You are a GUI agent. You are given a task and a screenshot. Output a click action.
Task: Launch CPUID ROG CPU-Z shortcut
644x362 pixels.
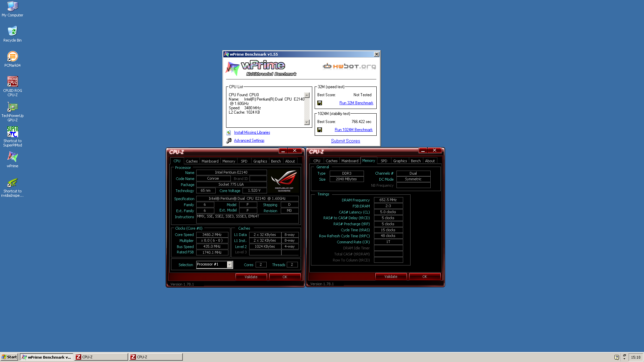pyautogui.click(x=12, y=86)
